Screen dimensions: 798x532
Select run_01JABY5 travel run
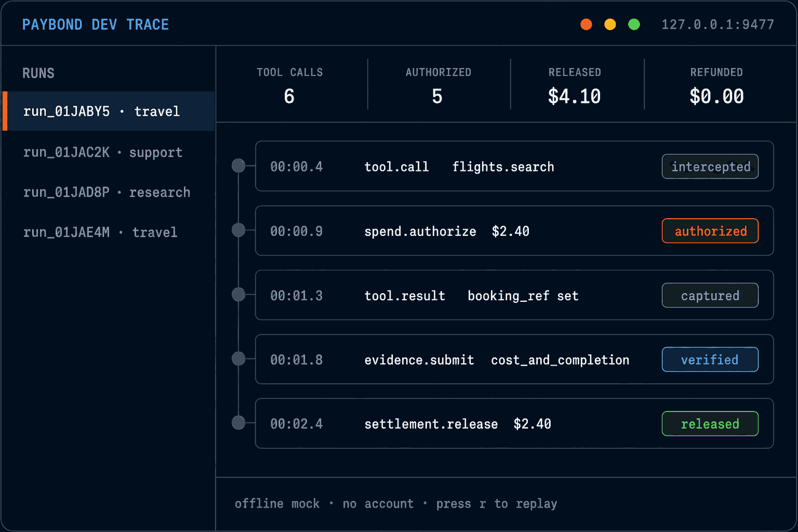point(109,111)
